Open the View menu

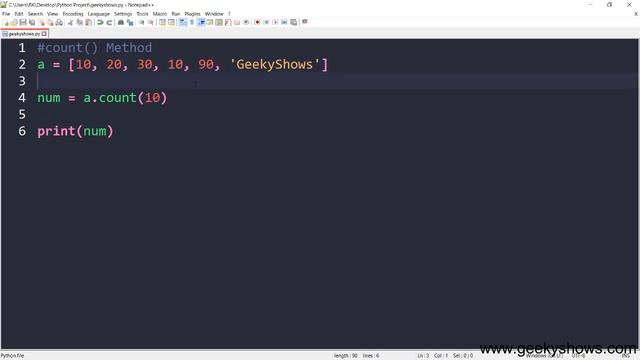52,14
